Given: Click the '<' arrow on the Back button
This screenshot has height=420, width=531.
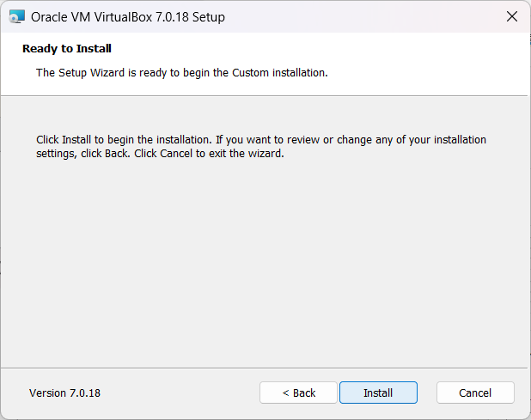Looking at the screenshot, I should click(x=285, y=393).
